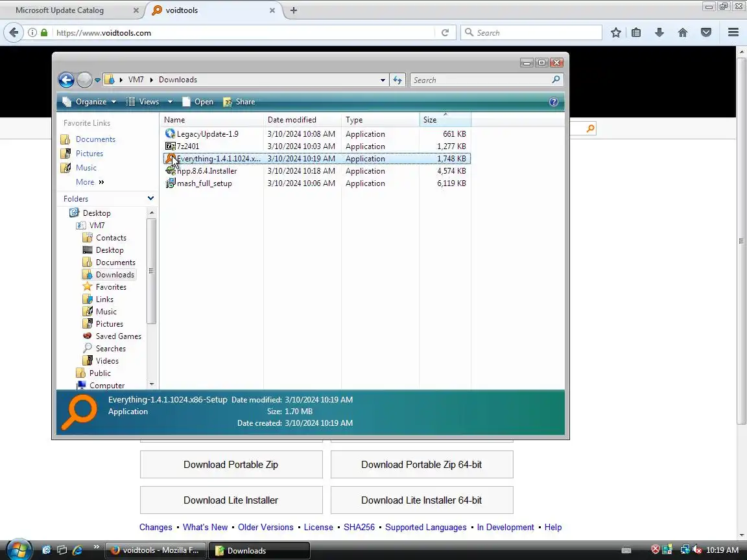Bookmark this page with star icon

click(615, 32)
